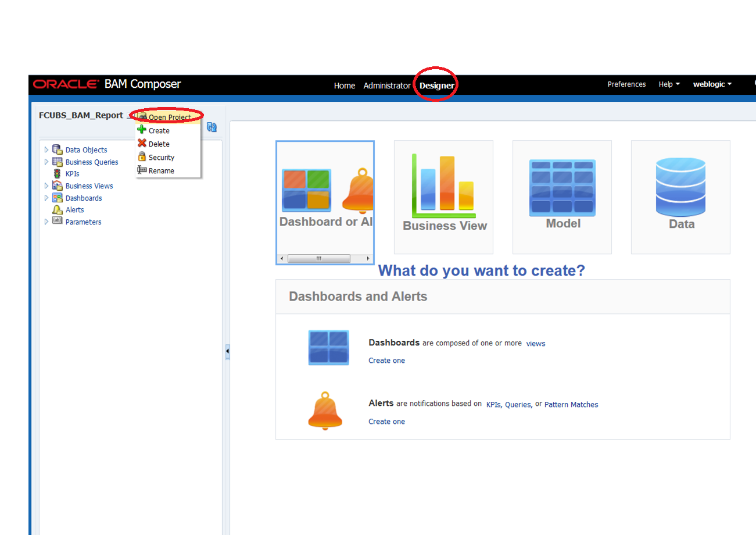
Task: Open the Help dropdown menu
Action: point(669,84)
